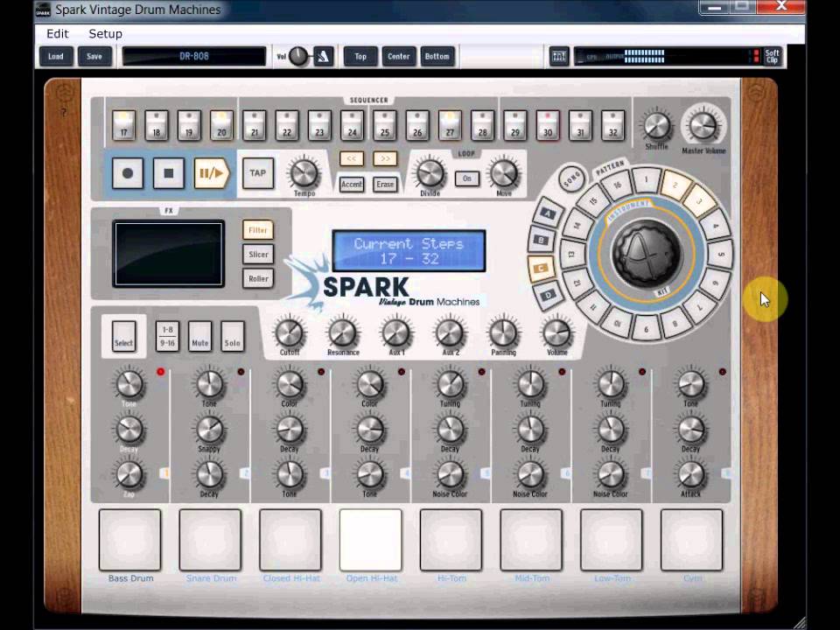Toggle the 1-8 / 9-16 pad bank button
Viewport: 840px width, 630px height.
pos(167,336)
